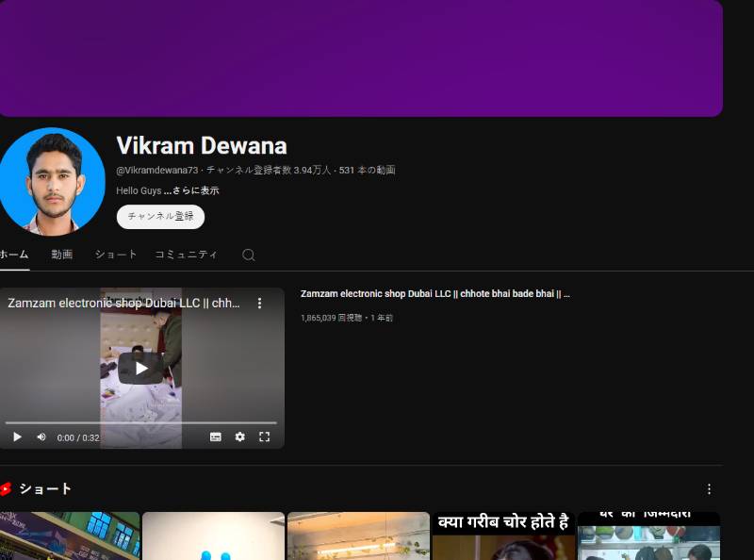754x560 pixels.
Task: Toggle subtitles with the captions icon
Action: click(x=216, y=436)
